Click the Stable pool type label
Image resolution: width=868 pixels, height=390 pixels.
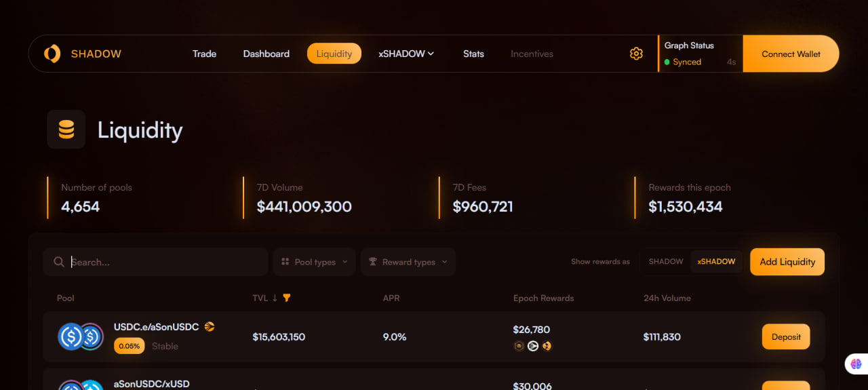pos(165,346)
